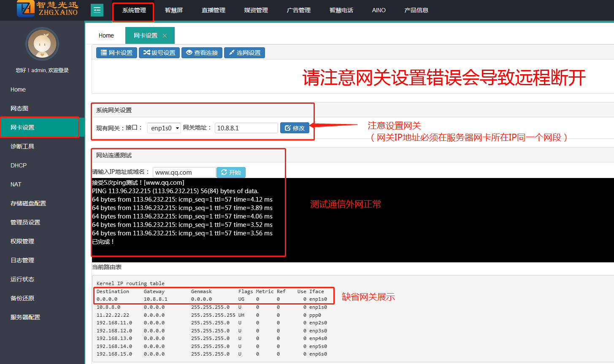Switch to the Home tab
614x364 pixels.
[x=106, y=35]
